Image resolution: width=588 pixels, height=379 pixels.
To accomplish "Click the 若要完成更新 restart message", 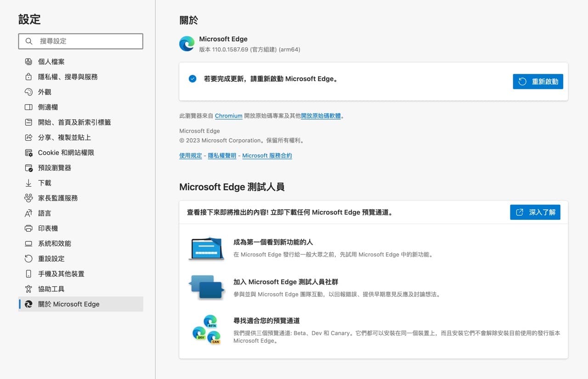I will 271,79.
